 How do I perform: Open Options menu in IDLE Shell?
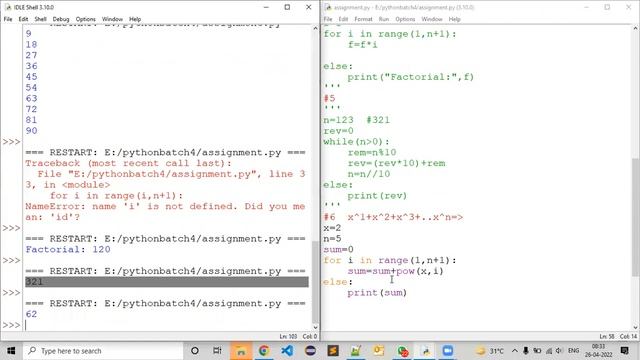pos(85,19)
